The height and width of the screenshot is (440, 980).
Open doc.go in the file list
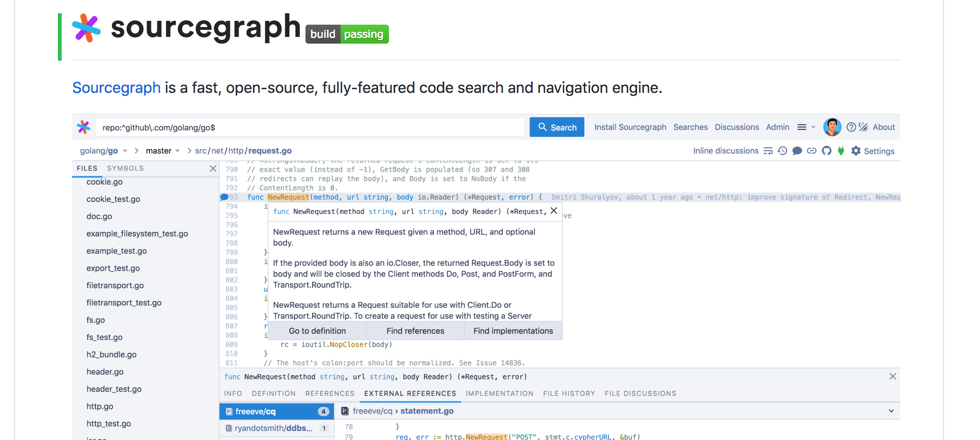[99, 216]
